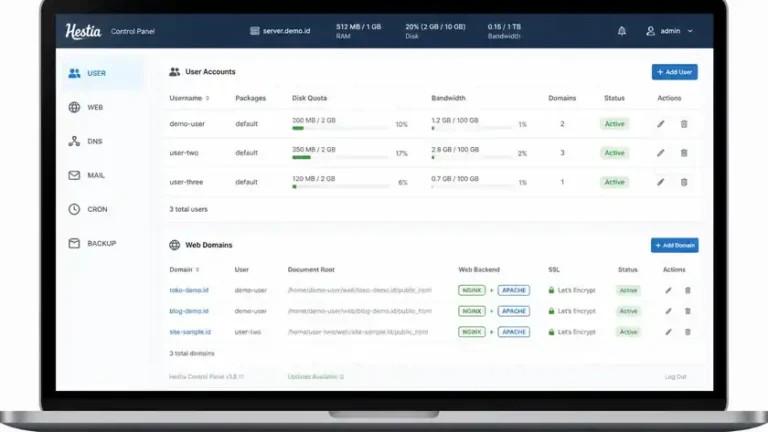Open the blog-demo.id domain link
The height and width of the screenshot is (432, 768).
[189, 311]
